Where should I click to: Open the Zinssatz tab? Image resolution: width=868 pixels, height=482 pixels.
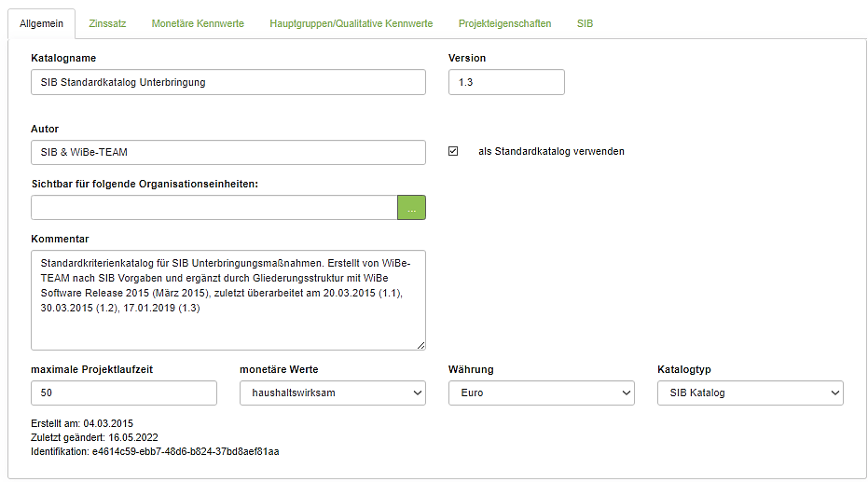pyautogui.click(x=107, y=23)
